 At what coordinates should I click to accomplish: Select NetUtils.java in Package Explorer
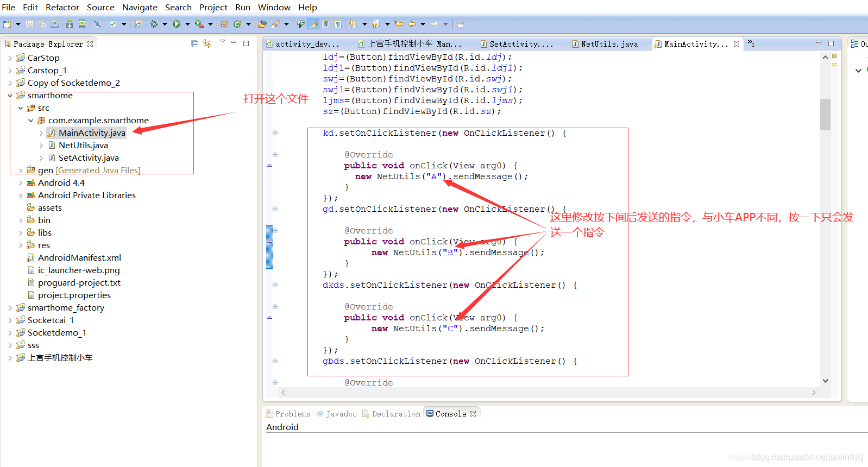pos(78,146)
